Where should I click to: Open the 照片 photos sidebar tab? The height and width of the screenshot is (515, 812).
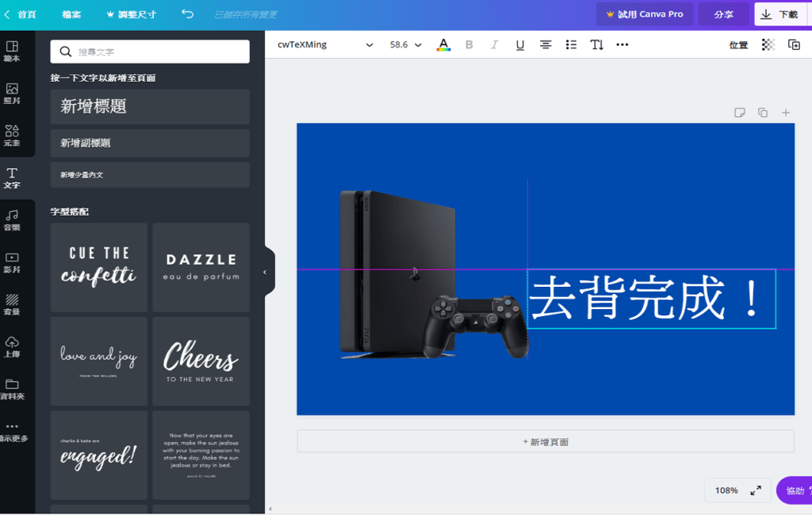point(12,93)
